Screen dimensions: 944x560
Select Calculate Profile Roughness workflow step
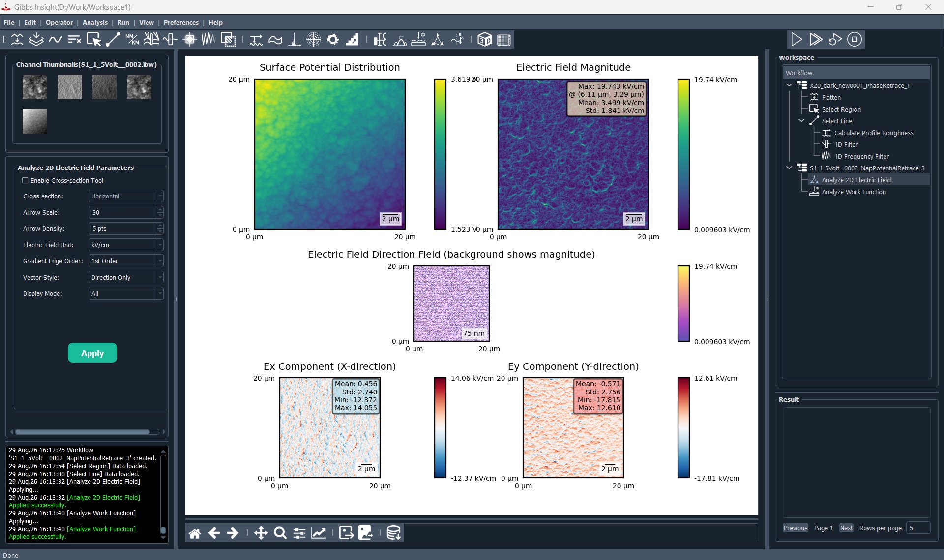click(x=874, y=133)
